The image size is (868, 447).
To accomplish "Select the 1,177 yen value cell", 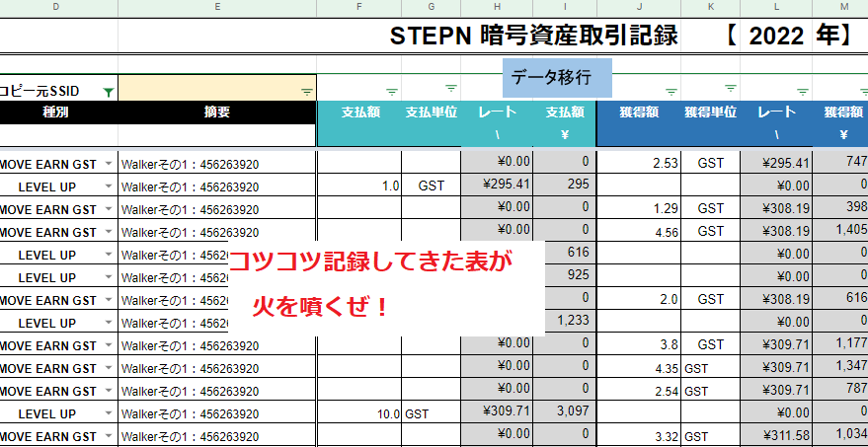I will 840,343.
